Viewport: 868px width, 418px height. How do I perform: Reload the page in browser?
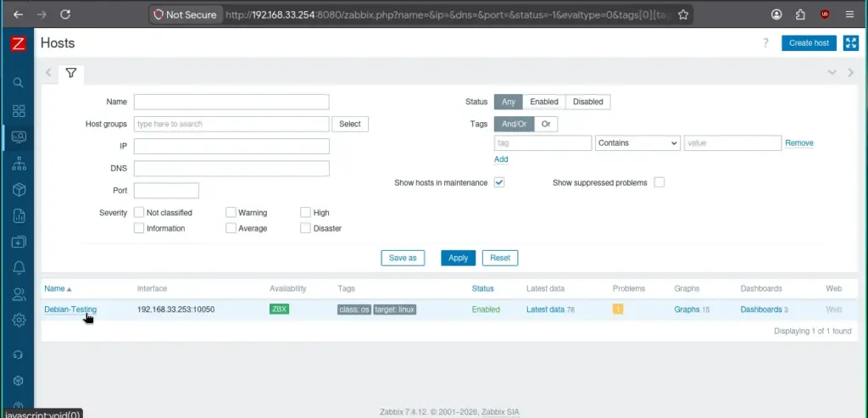point(65,14)
